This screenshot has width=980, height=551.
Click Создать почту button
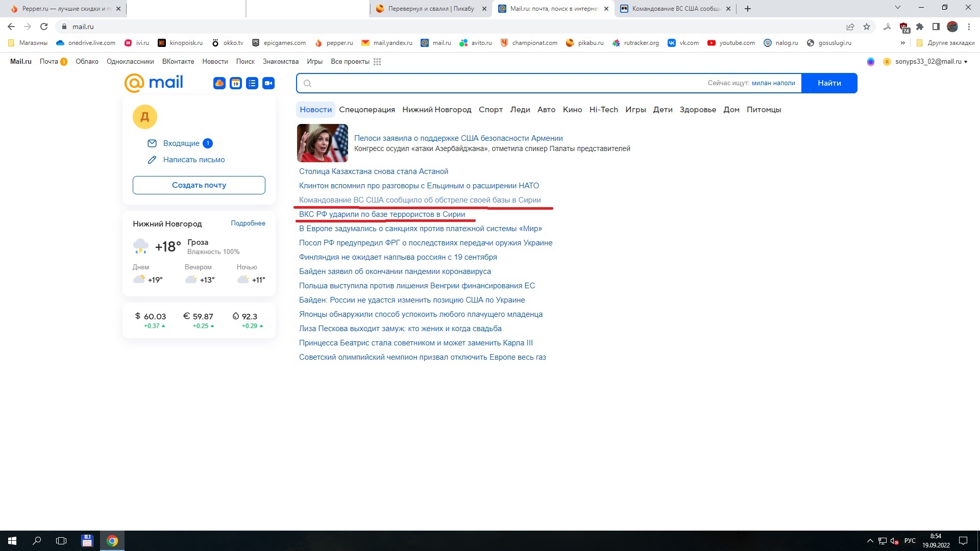(198, 185)
